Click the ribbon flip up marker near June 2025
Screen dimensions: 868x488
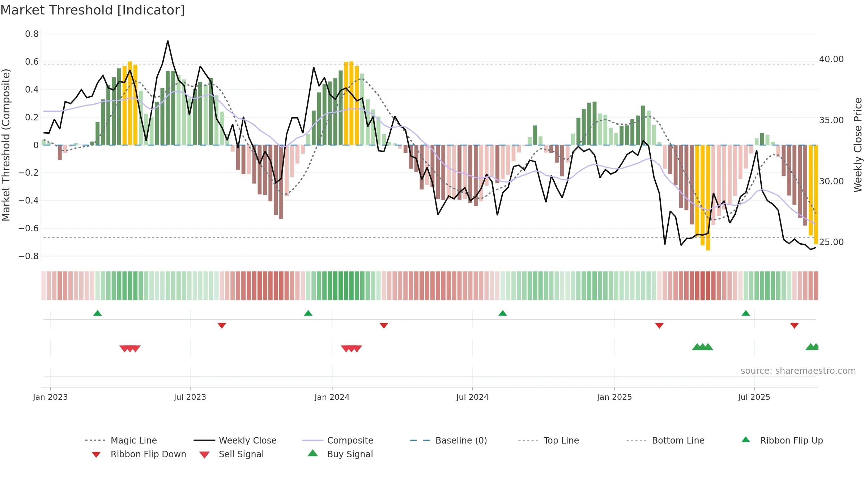click(x=746, y=313)
